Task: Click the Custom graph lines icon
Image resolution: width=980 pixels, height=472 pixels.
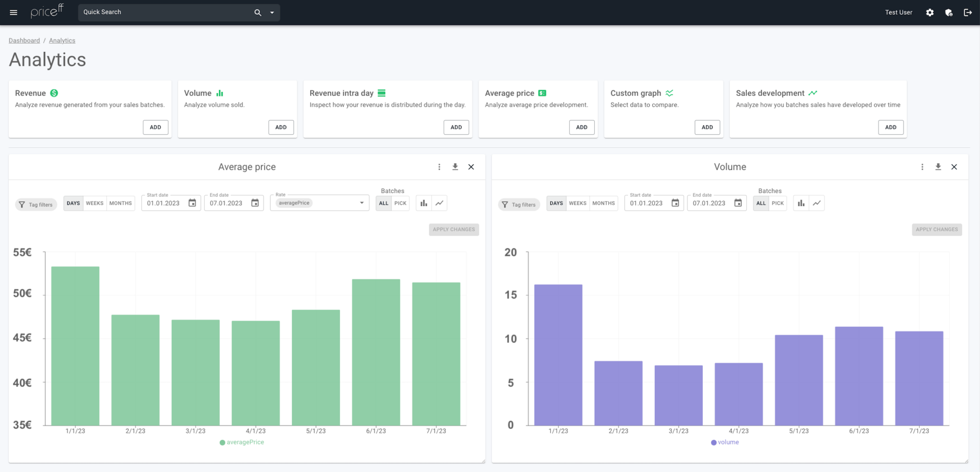Action: [x=669, y=93]
